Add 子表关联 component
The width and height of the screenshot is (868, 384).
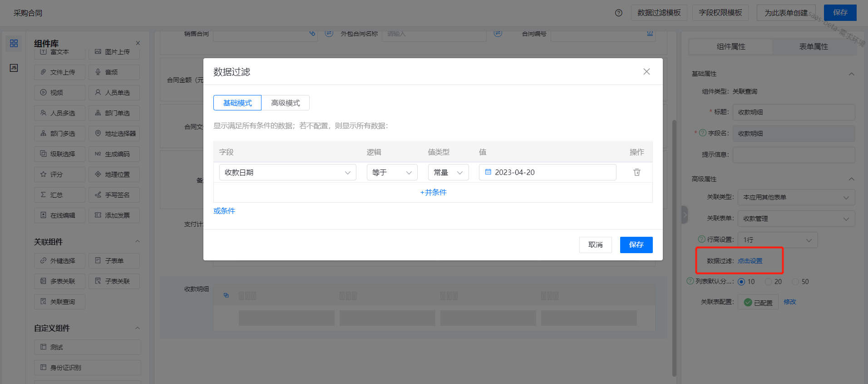(x=114, y=281)
